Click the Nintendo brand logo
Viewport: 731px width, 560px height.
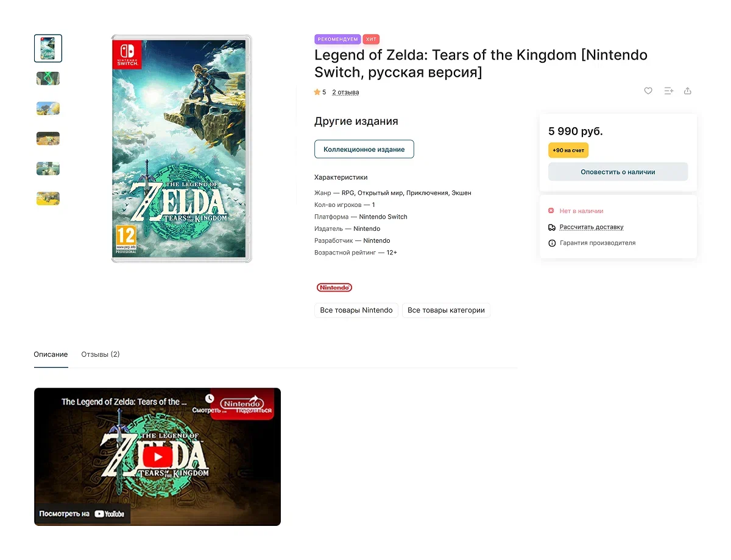pos(334,287)
